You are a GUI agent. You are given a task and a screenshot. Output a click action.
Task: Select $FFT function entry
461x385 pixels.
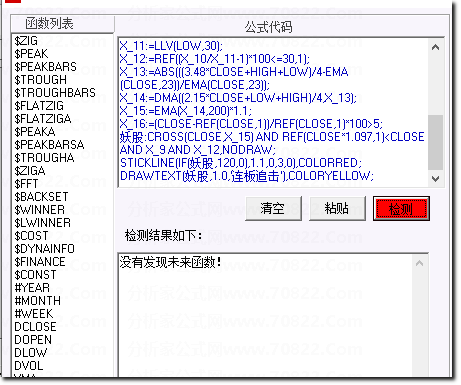[x=26, y=184]
